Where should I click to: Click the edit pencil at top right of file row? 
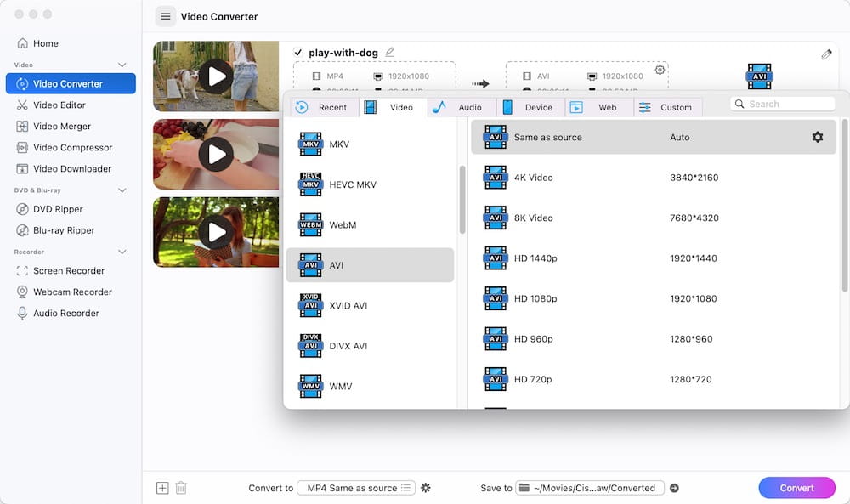[826, 54]
